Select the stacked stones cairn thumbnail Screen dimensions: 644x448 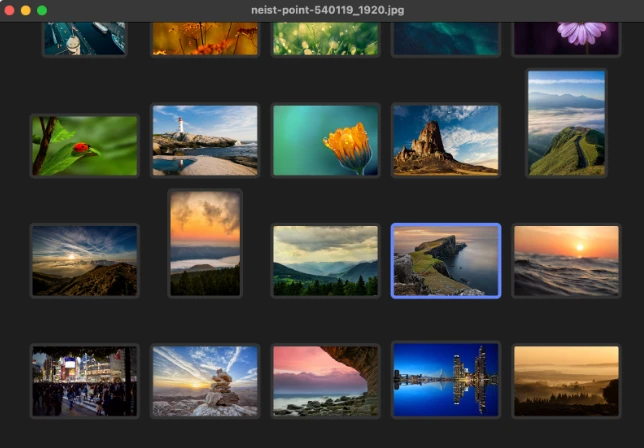coord(205,381)
